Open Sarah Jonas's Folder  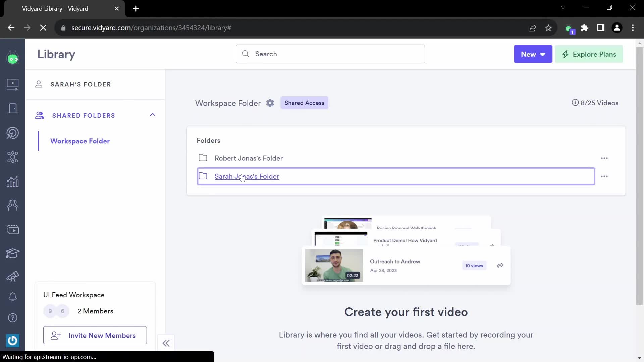point(247,176)
